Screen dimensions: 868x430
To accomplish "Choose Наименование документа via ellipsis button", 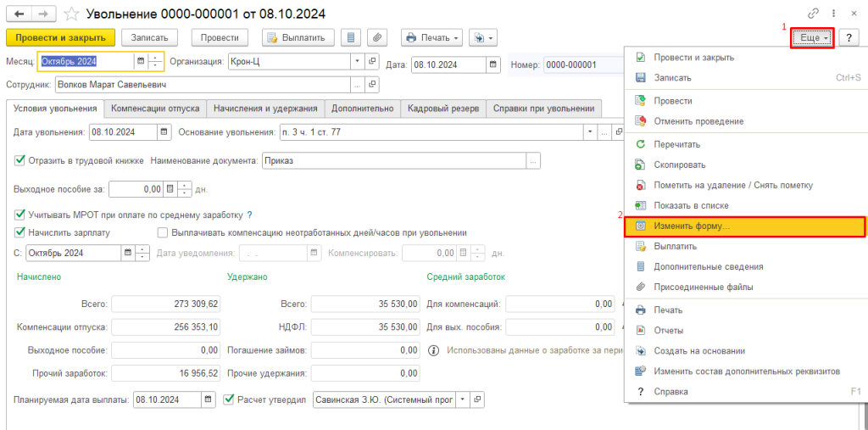I will 533,161.
